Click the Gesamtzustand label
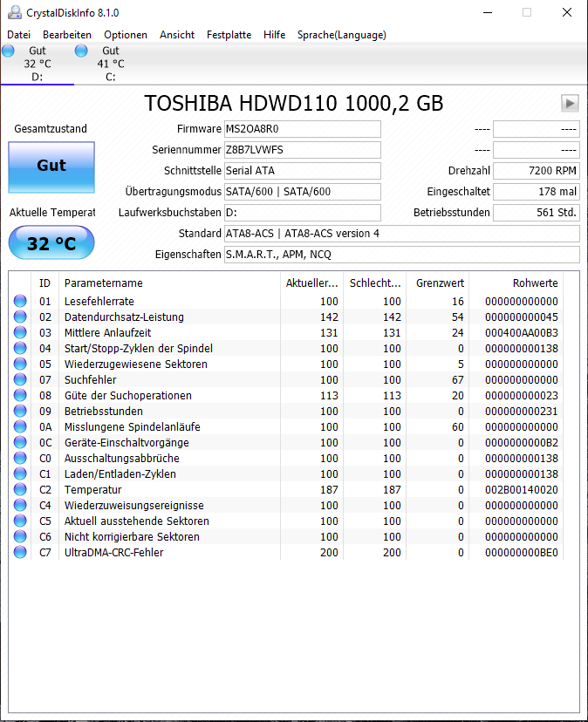The width and height of the screenshot is (588, 722). tap(51, 128)
